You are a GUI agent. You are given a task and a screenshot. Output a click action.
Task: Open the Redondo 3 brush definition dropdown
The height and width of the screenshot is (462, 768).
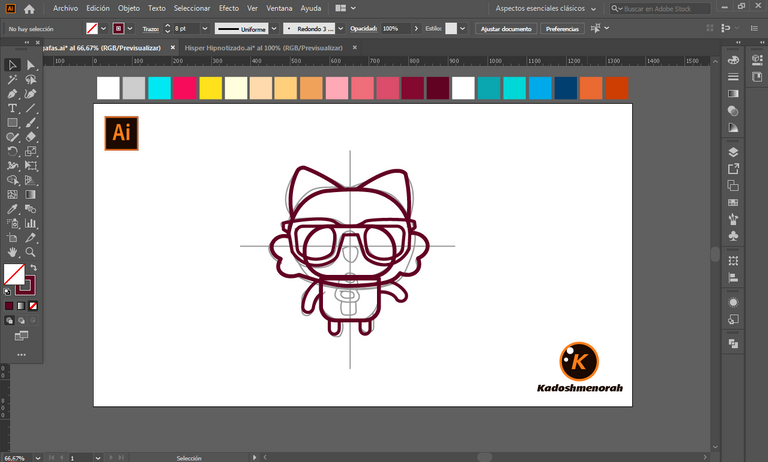340,29
